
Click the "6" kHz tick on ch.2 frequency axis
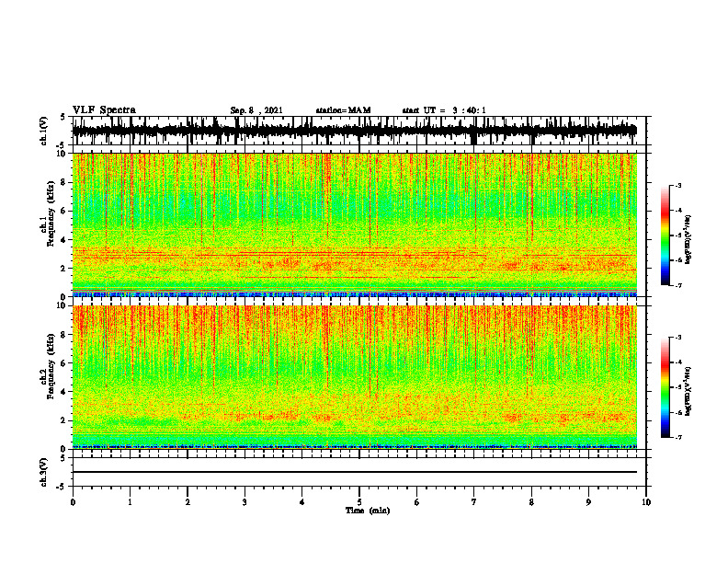[64, 363]
